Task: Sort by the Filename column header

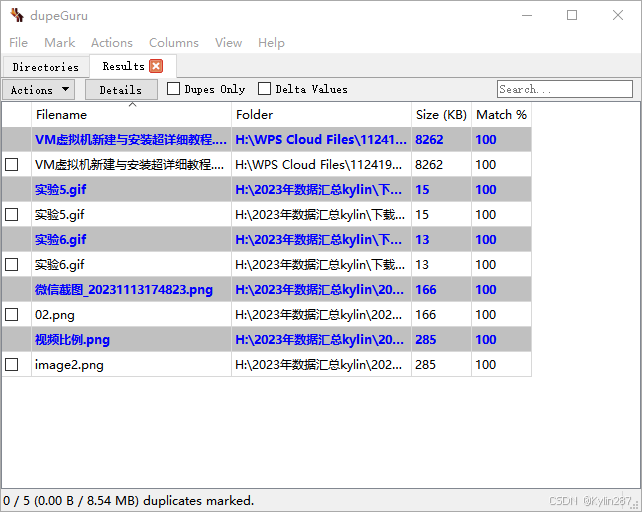Action: pyautogui.click(x=131, y=115)
